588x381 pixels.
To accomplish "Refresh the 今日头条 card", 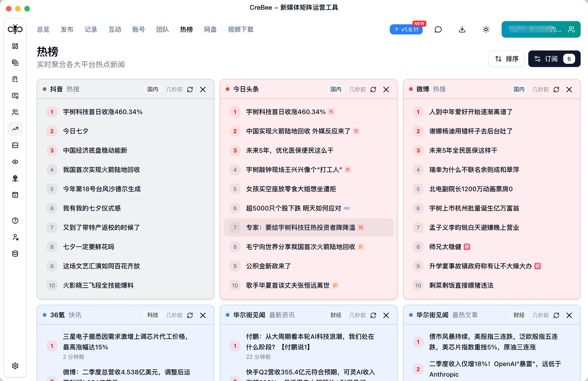I will [373, 90].
